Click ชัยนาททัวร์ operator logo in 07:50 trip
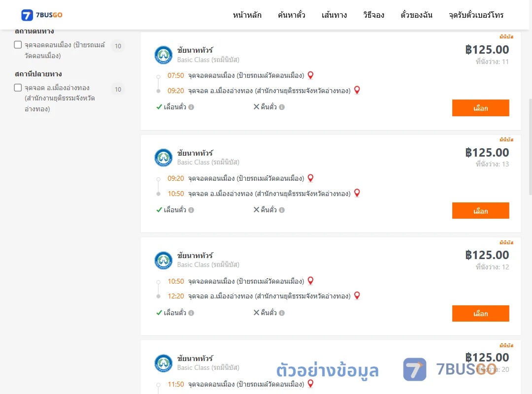Image resolution: width=532 pixels, height=394 pixels. 164,55
